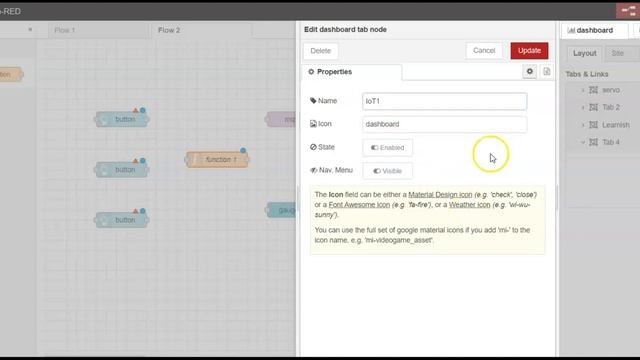This screenshot has width=640, height=360.
Task: Click the Tabs & Links heading text
Action: (x=587, y=74)
